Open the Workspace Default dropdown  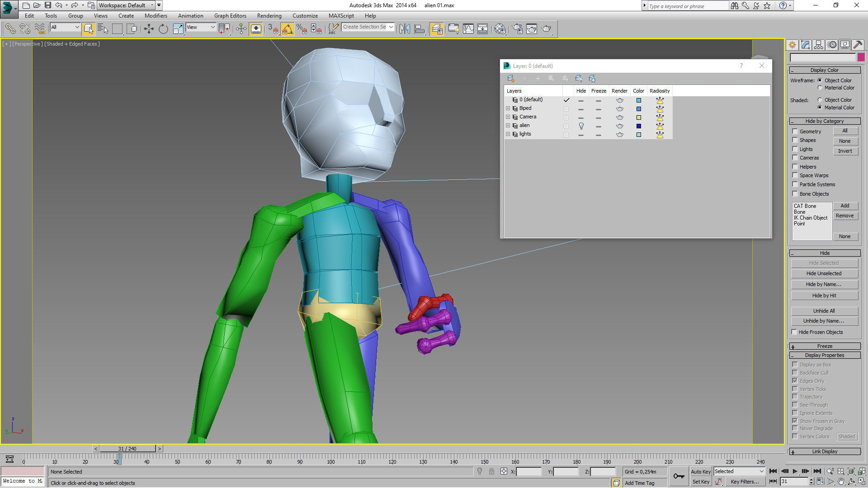[126, 5]
